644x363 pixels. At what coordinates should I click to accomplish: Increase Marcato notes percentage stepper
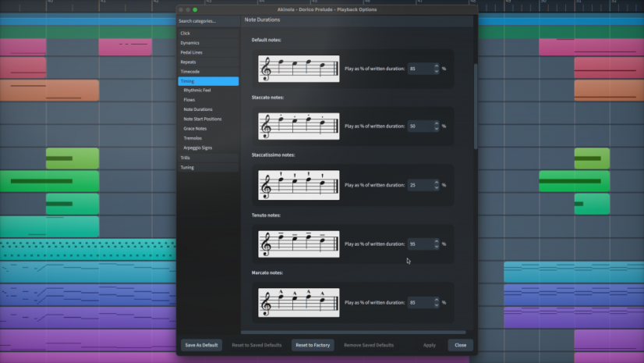tap(436, 300)
